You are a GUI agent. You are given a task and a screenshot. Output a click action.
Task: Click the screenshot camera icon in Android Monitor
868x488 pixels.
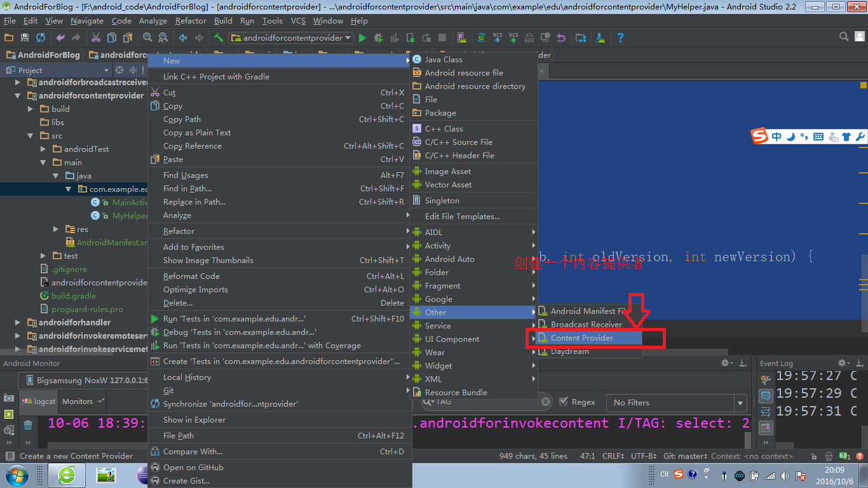tap(9, 397)
